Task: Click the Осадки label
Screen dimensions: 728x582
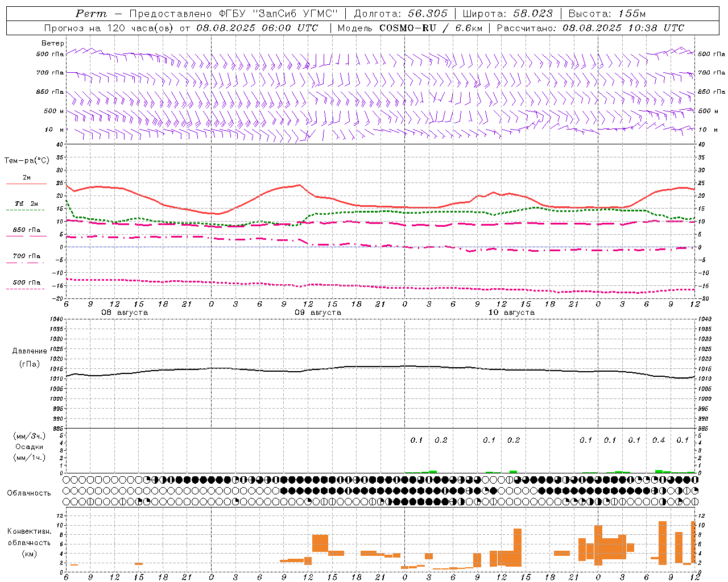Action: point(30,447)
